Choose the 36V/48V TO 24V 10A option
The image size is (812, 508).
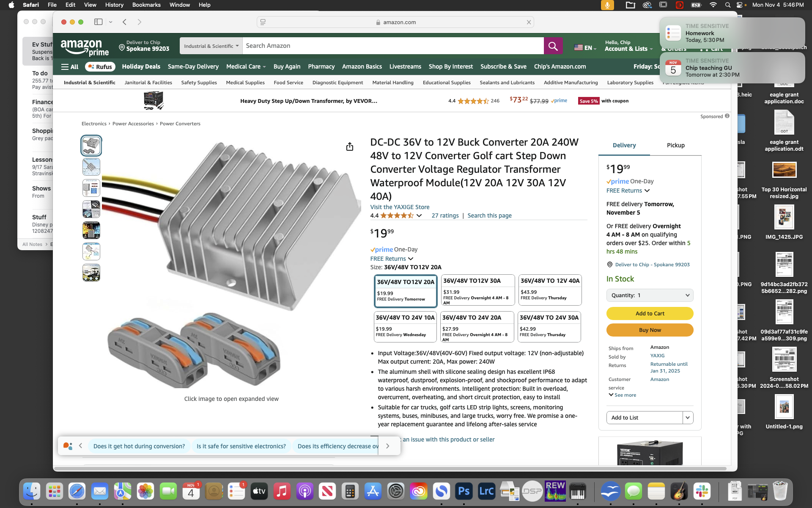click(405, 326)
